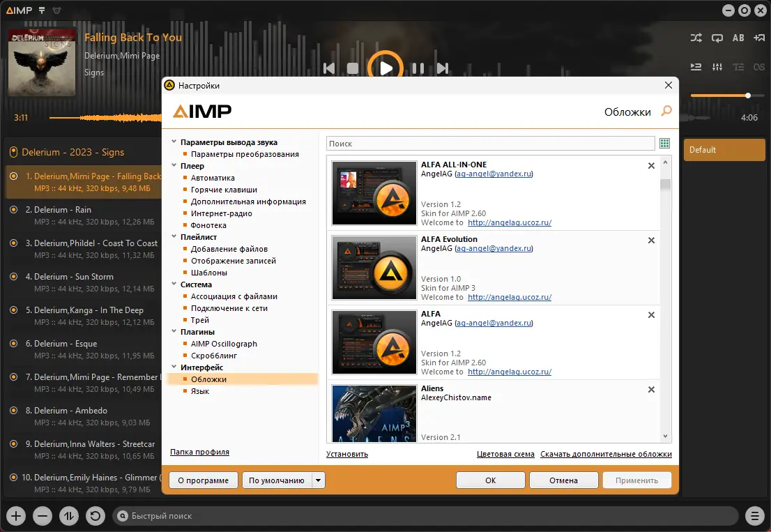The image size is (771, 532).
Task: Open the playlist sorting icon
Action: pyautogui.click(x=69, y=516)
